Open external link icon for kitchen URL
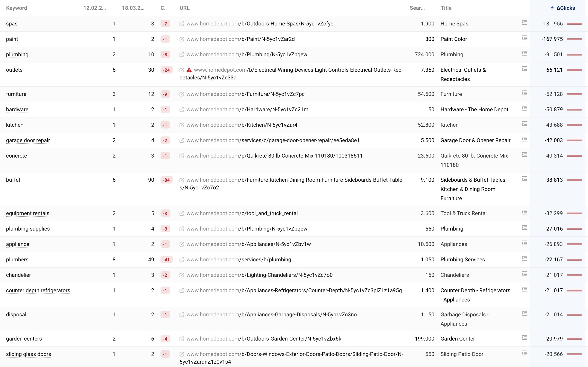Image resolution: width=588 pixels, height=367 pixels. tap(182, 125)
